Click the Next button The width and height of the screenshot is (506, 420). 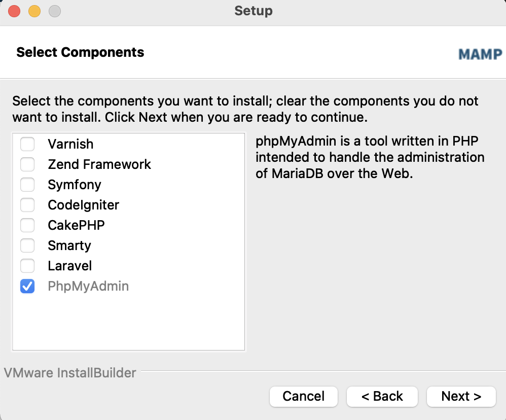pyautogui.click(x=461, y=397)
